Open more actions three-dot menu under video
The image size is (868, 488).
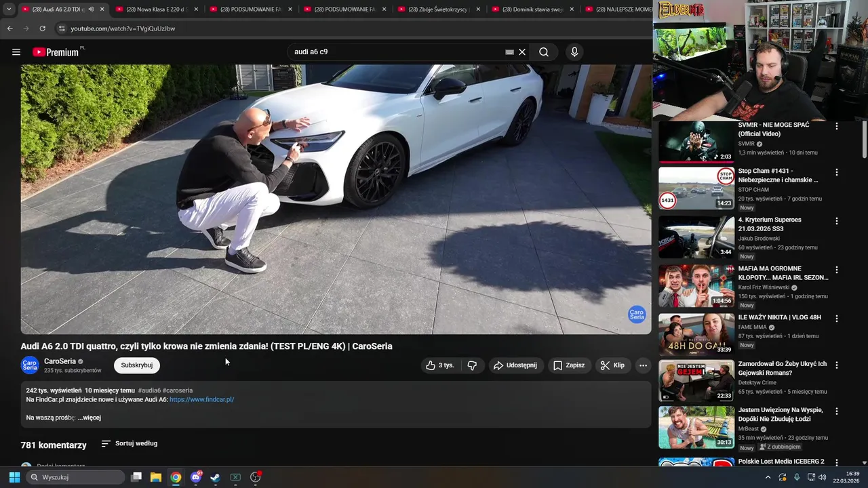[x=643, y=365]
